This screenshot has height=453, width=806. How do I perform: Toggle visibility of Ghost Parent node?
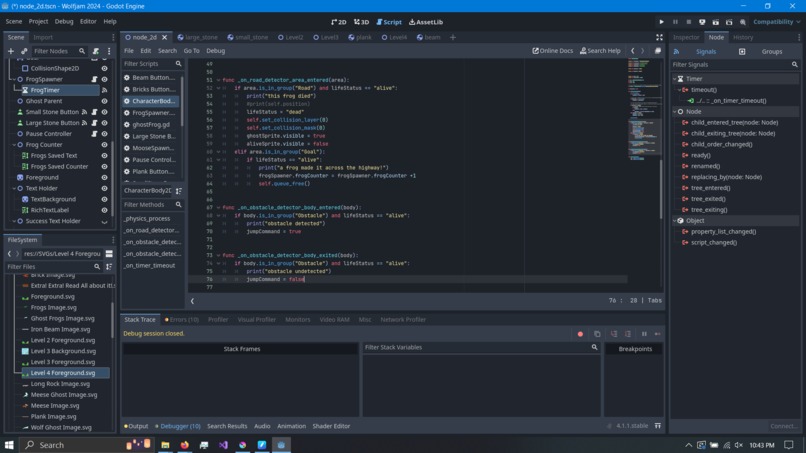click(104, 101)
